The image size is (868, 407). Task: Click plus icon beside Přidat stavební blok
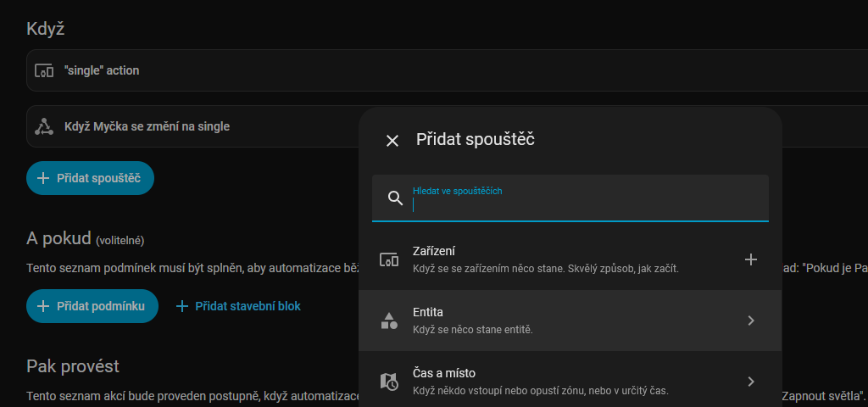181,306
